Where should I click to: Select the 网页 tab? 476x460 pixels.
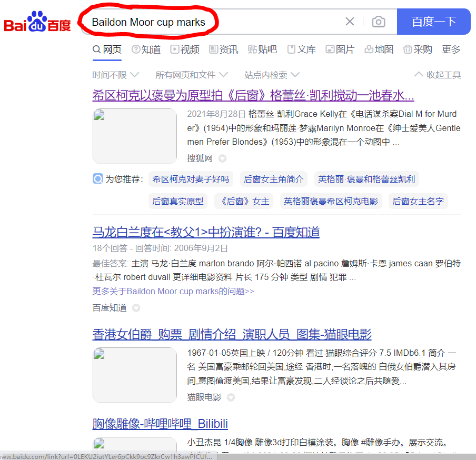[x=107, y=49]
